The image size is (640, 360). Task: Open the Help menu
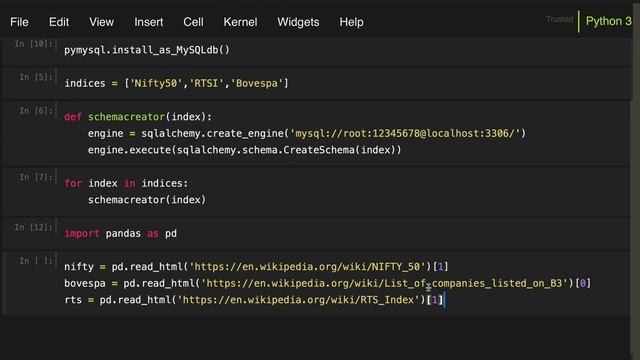(351, 22)
